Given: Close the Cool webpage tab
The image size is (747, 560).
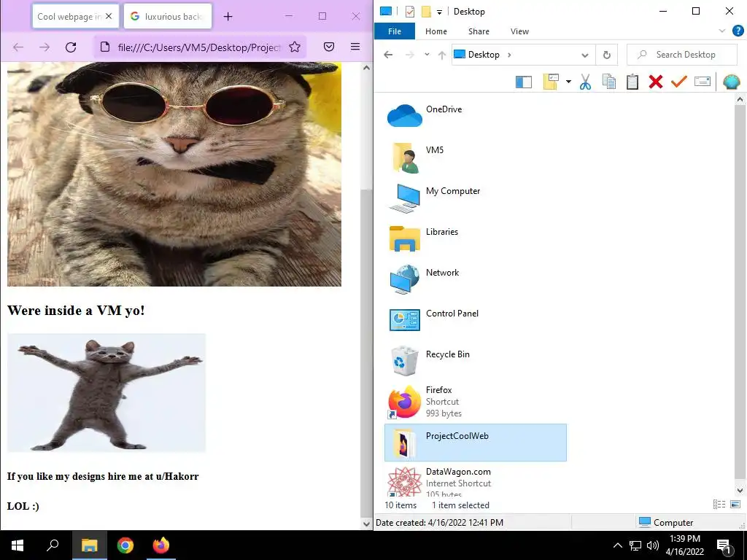Looking at the screenshot, I should tap(109, 16).
